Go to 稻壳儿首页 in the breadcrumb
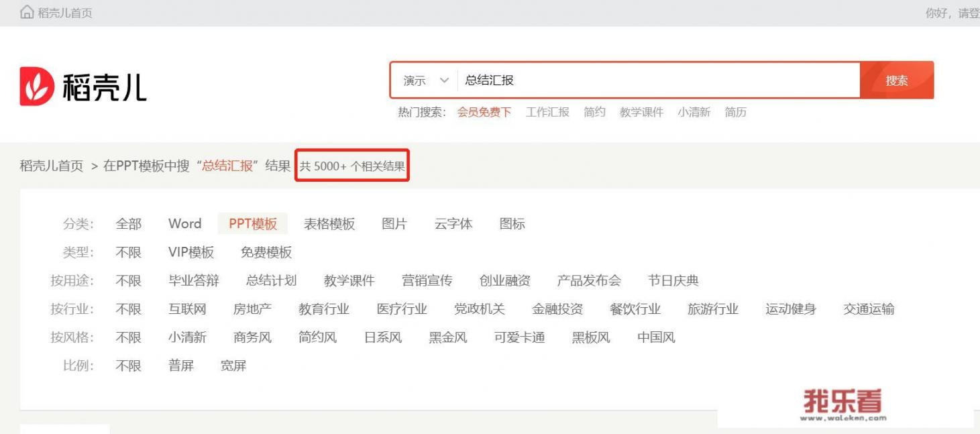980x434 pixels. (x=52, y=166)
